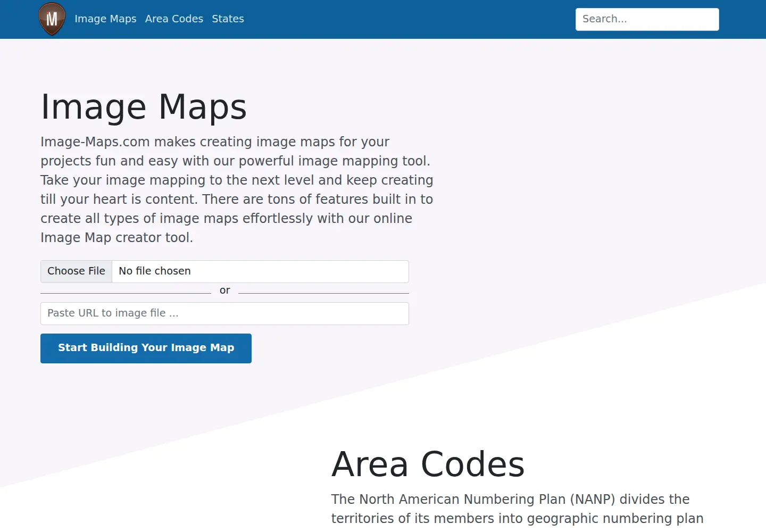This screenshot has width=766, height=532.
Task: Click the Choose File button
Action: [x=77, y=271]
